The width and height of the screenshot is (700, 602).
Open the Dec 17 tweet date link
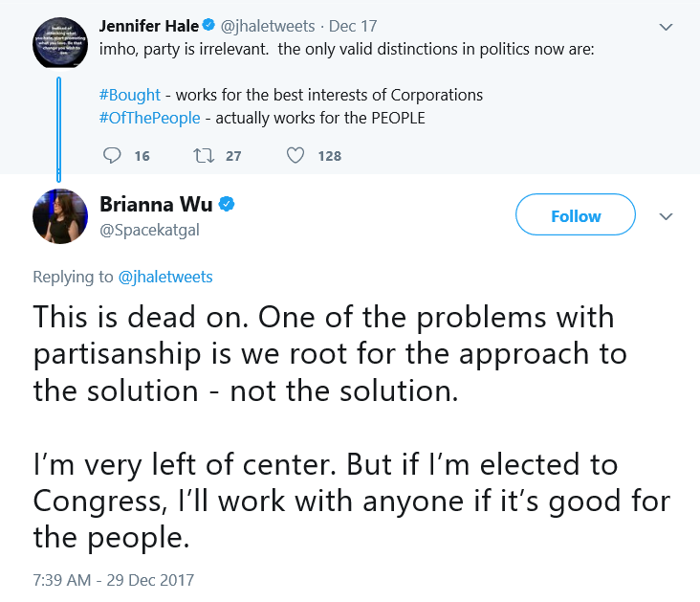353,26
